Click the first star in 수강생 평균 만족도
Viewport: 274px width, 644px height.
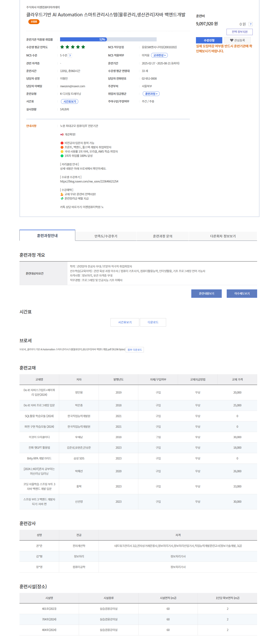(x=62, y=47)
